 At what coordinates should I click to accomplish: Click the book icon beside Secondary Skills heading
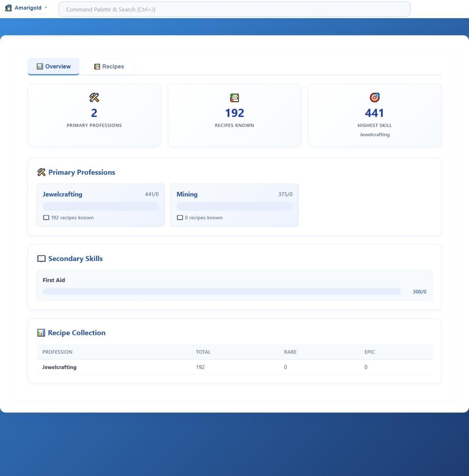(41, 259)
